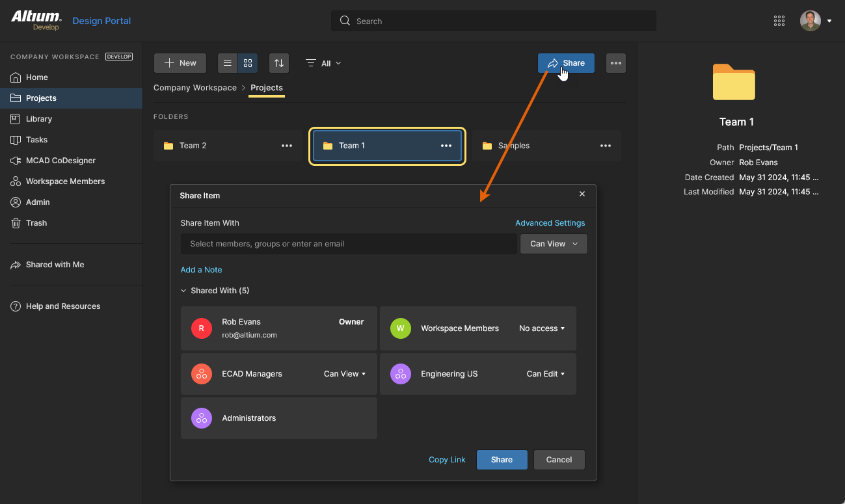Click the Copy Link link

pos(447,460)
